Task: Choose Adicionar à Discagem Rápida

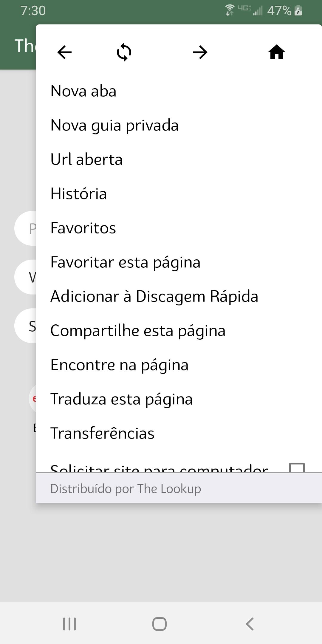Action: click(154, 296)
